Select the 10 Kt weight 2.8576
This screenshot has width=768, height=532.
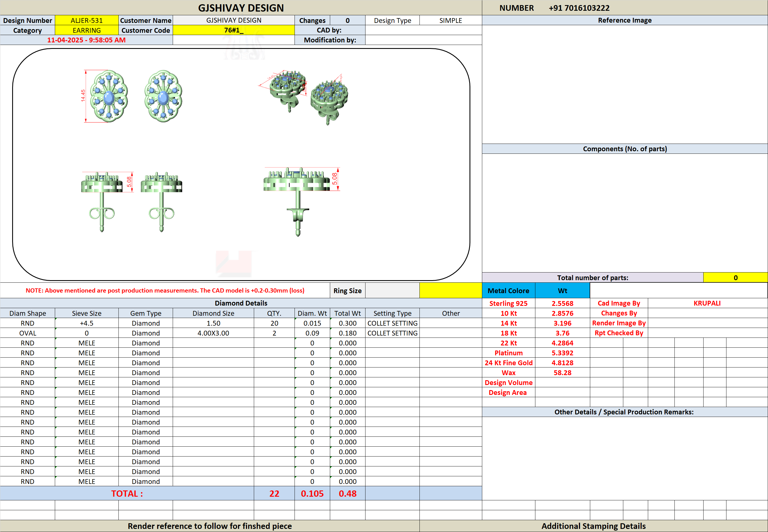[x=562, y=313]
